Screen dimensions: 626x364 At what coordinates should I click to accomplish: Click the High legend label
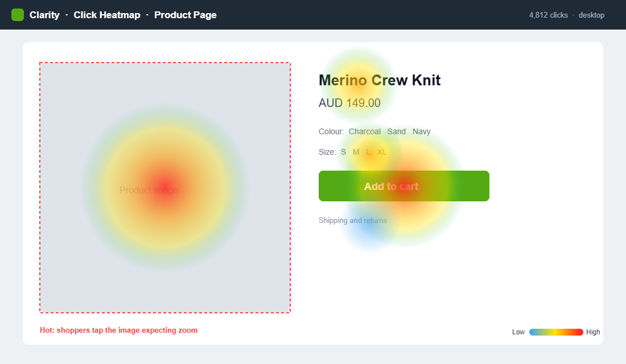tap(593, 332)
